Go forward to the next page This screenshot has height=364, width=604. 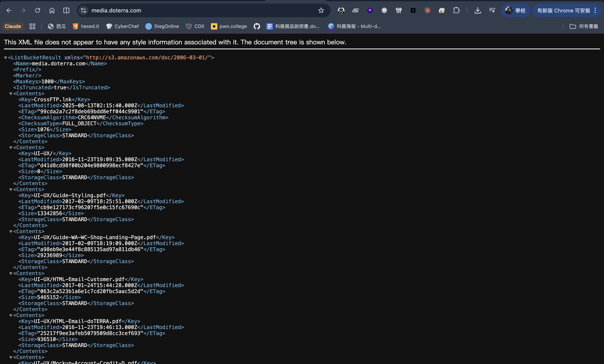pyautogui.click(x=23, y=11)
